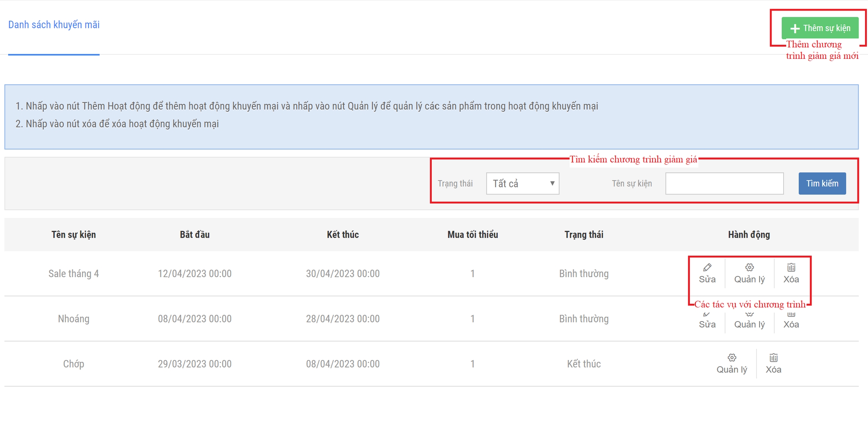Open Quản lý gear icon for Chớp event
The width and height of the screenshot is (868, 424).
coord(732,358)
